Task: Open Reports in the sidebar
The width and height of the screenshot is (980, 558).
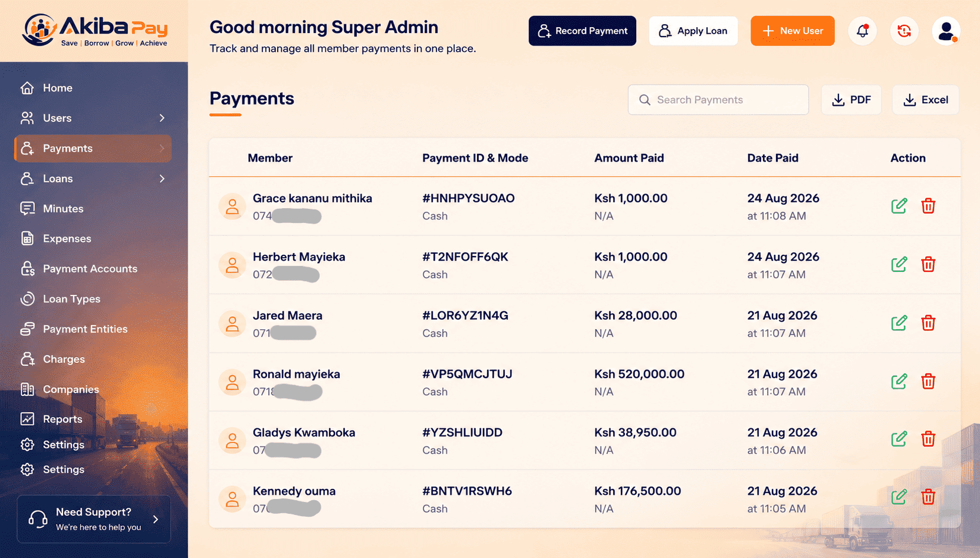Action: pos(51,419)
